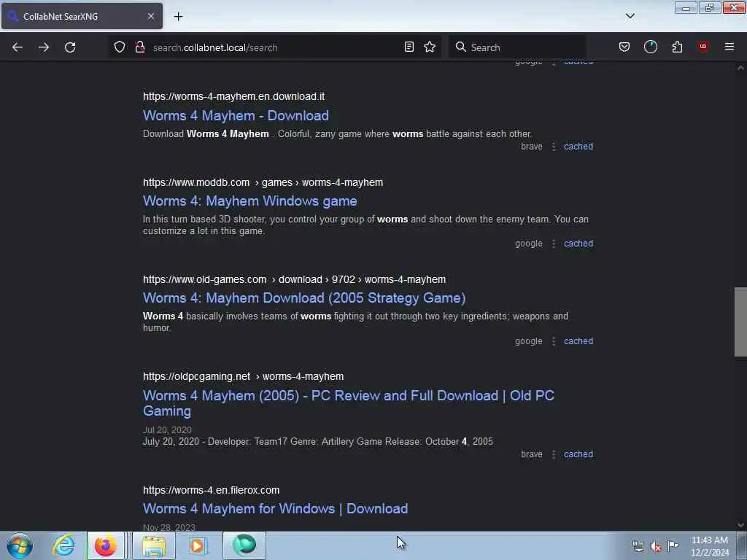Open the Extensions puzzle icon
Viewport: 747px width, 560px height.
click(677, 47)
